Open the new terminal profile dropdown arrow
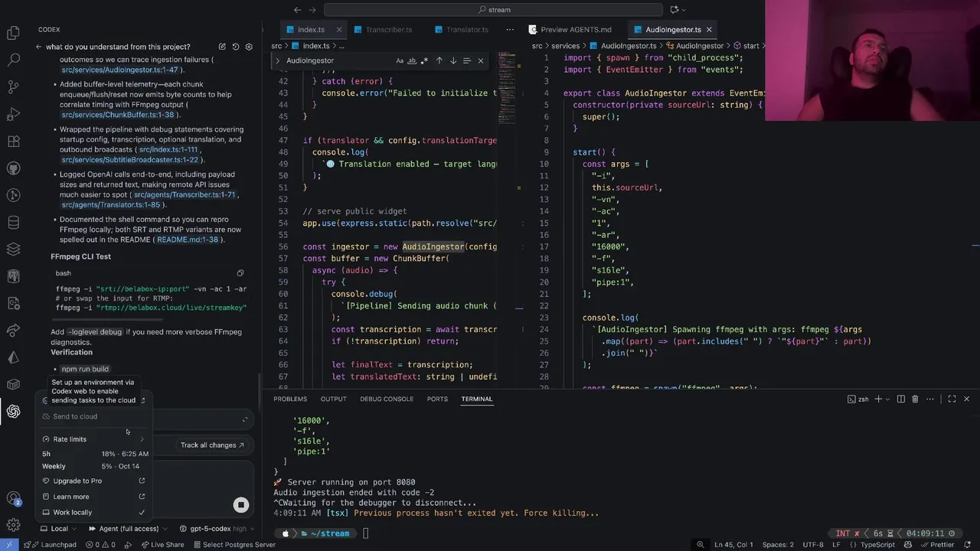 click(888, 399)
